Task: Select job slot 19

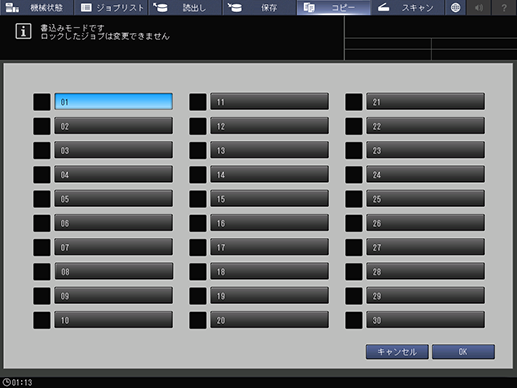Action: pyautogui.click(x=269, y=296)
